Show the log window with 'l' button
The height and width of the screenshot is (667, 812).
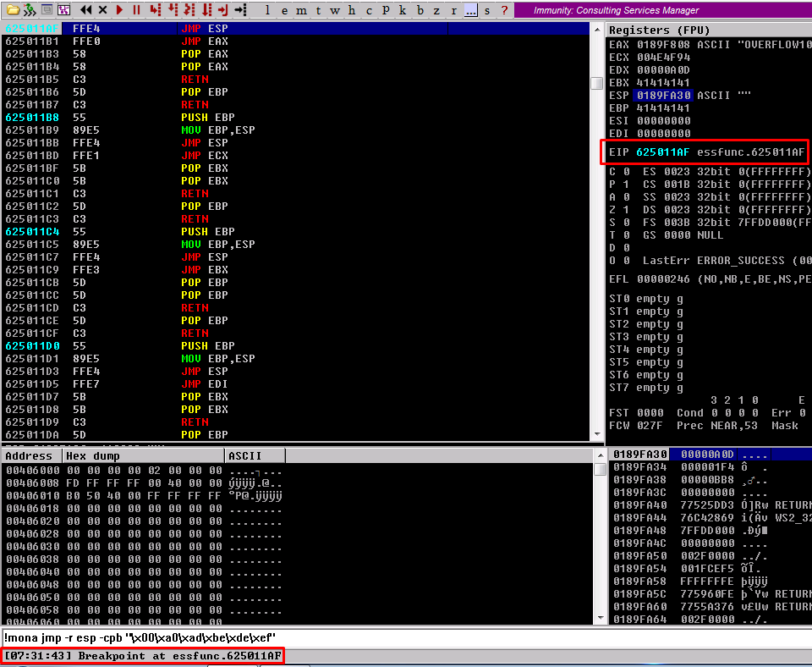pyautogui.click(x=267, y=10)
